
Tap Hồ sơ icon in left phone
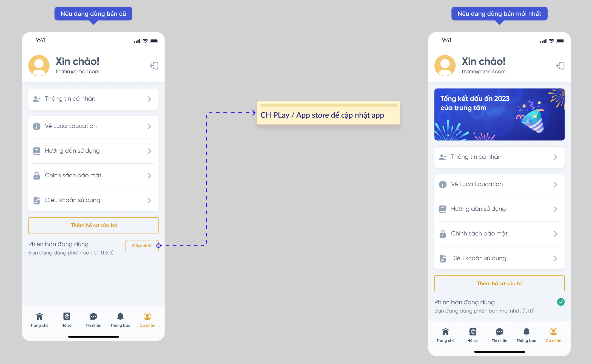point(66,317)
